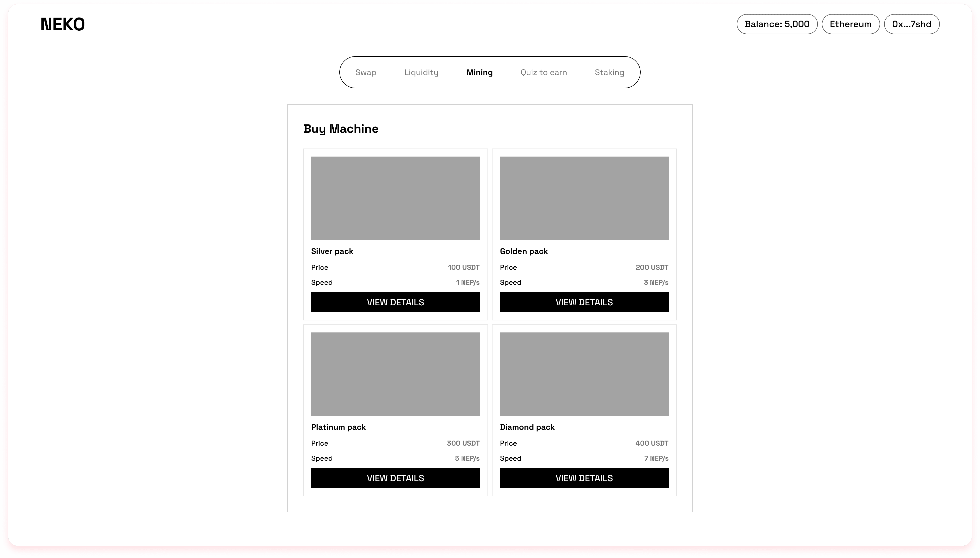Click the 0x...7shd wallet address
The image size is (980, 558).
[911, 24]
